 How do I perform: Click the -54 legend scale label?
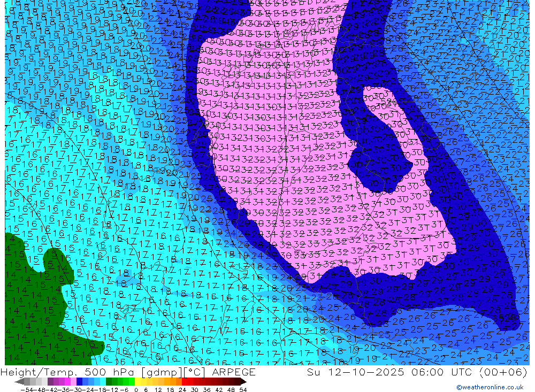click(x=27, y=390)
